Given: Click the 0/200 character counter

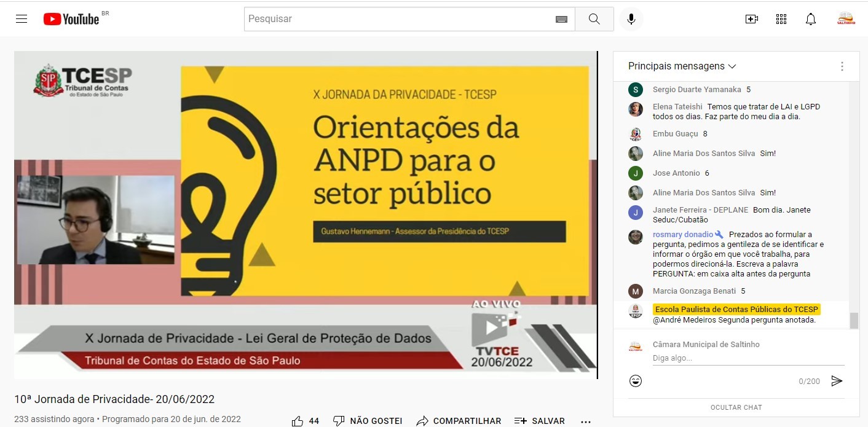Looking at the screenshot, I should (x=809, y=382).
